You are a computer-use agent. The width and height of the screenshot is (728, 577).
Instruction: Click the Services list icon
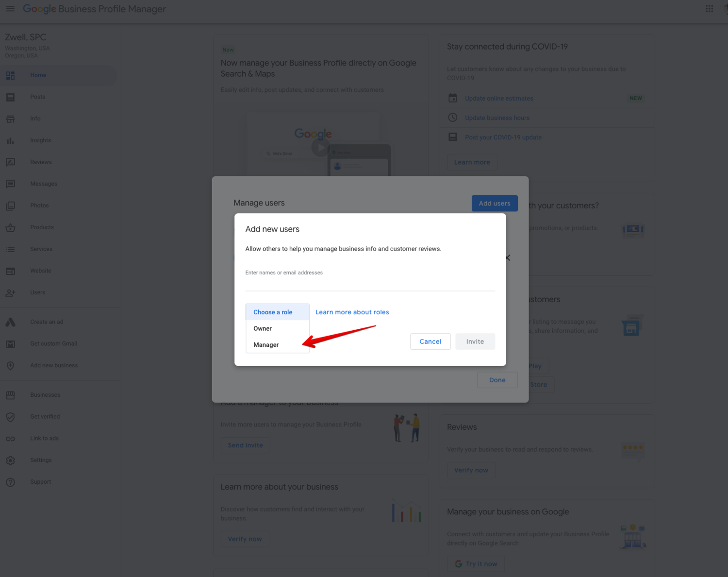tap(10, 249)
